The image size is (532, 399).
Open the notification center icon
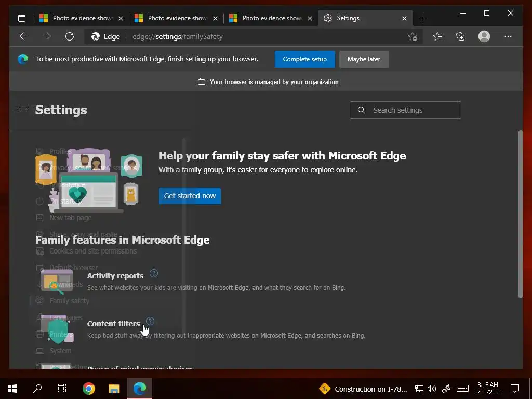click(x=515, y=389)
